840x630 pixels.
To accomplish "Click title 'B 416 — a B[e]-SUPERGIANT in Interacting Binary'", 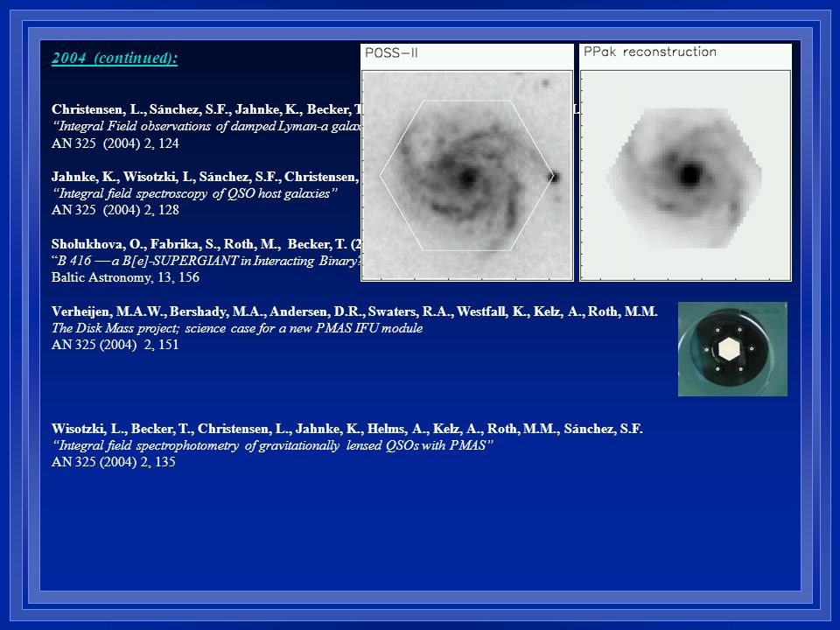I will pyautogui.click(x=206, y=261).
